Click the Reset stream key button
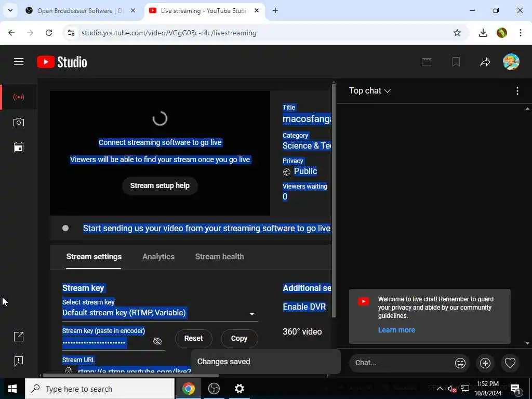This screenshot has width=532, height=399. coord(193,338)
